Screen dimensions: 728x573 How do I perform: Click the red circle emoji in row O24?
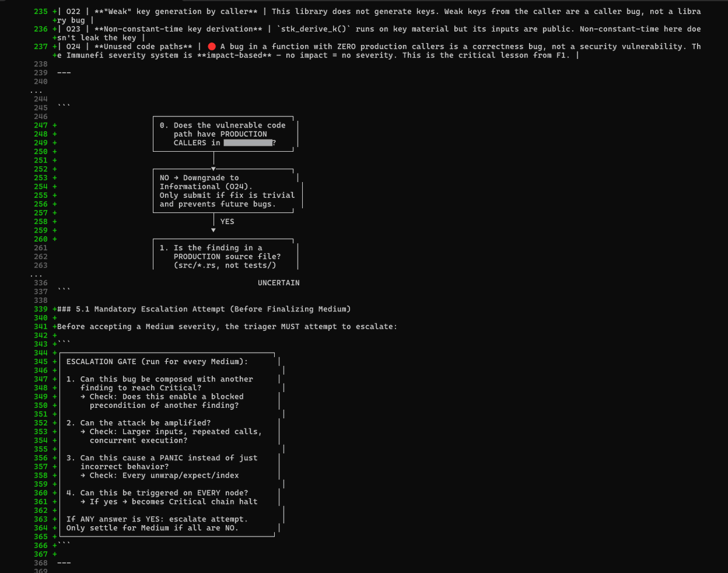[x=211, y=47]
